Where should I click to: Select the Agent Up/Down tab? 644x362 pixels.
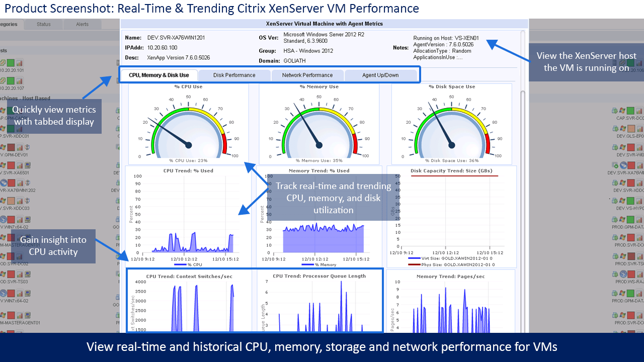click(380, 75)
